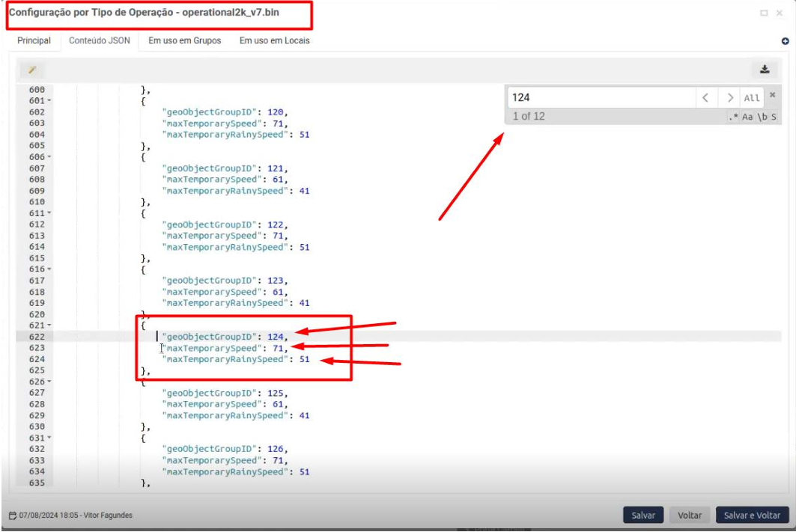Image resolution: width=796 pixels, height=532 pixels.
Task: Collapse the JSON block at line 601
Action: coord(49,101)
